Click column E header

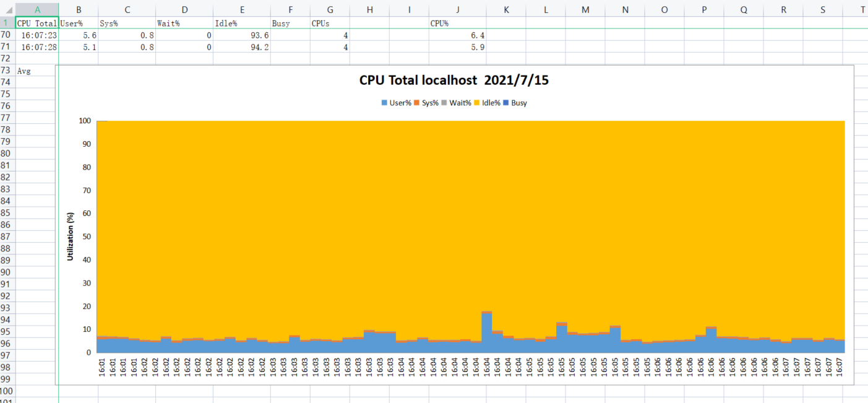click(242, 10)
